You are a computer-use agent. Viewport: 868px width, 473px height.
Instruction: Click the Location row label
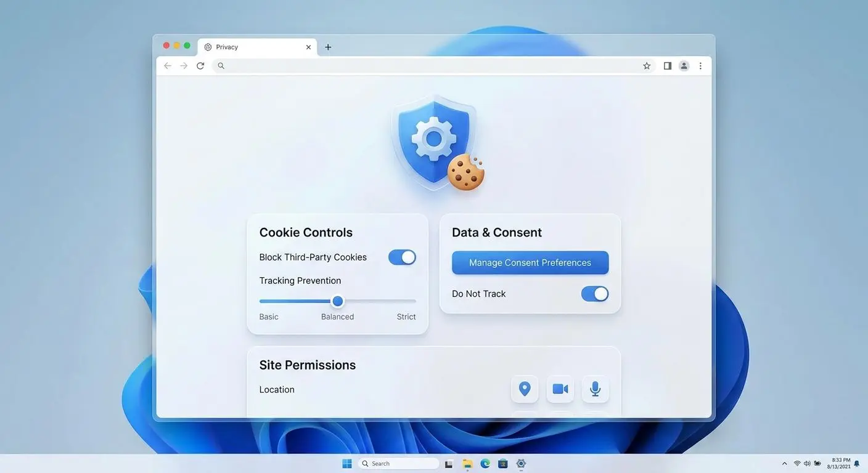(x=277, y=389)
